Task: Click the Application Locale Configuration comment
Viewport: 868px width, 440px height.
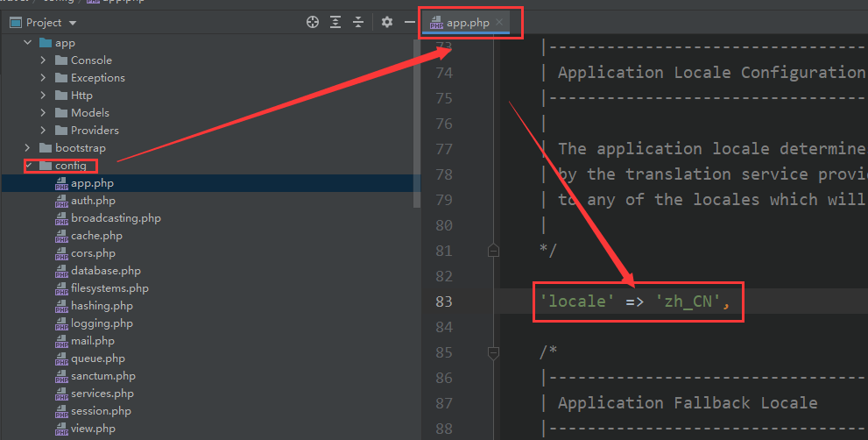Action: pos(711,73)
